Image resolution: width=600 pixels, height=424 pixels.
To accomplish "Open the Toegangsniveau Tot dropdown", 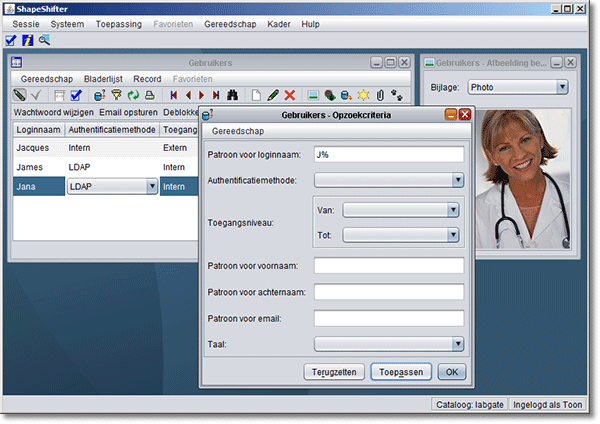I will 453,235.
